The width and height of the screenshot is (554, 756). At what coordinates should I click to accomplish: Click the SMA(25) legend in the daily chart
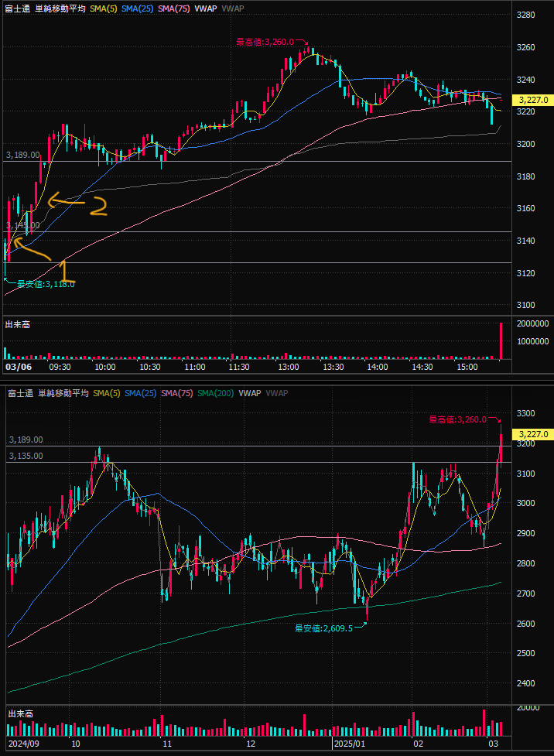click(x=140, y=393)
